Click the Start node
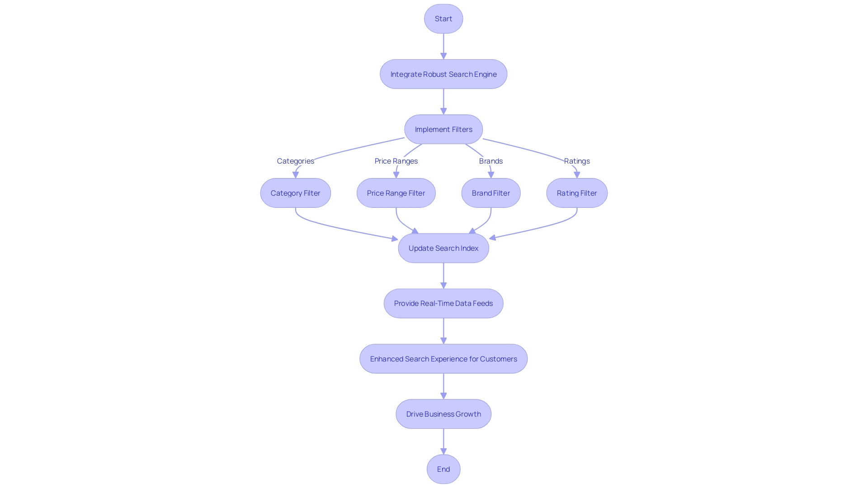 [444, 19]
